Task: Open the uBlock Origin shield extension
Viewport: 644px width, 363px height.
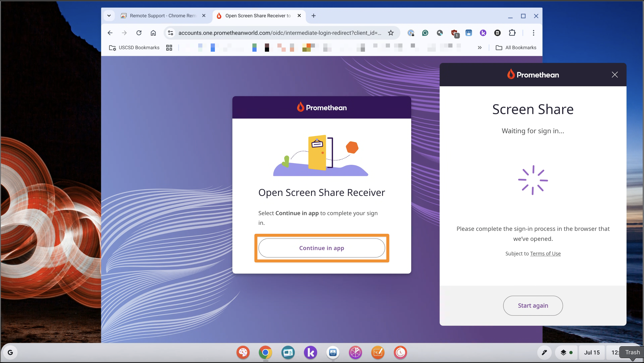Action: tap(455, 33)
